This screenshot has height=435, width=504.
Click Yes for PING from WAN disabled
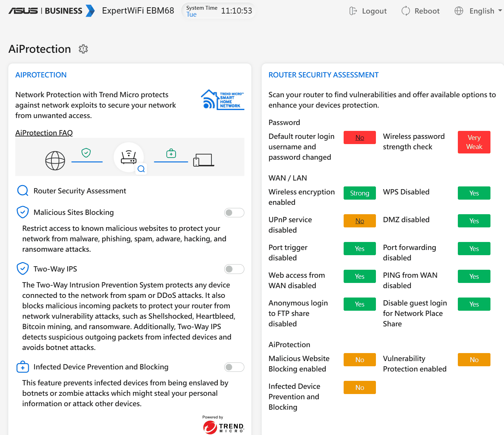[x=474, y=276]
